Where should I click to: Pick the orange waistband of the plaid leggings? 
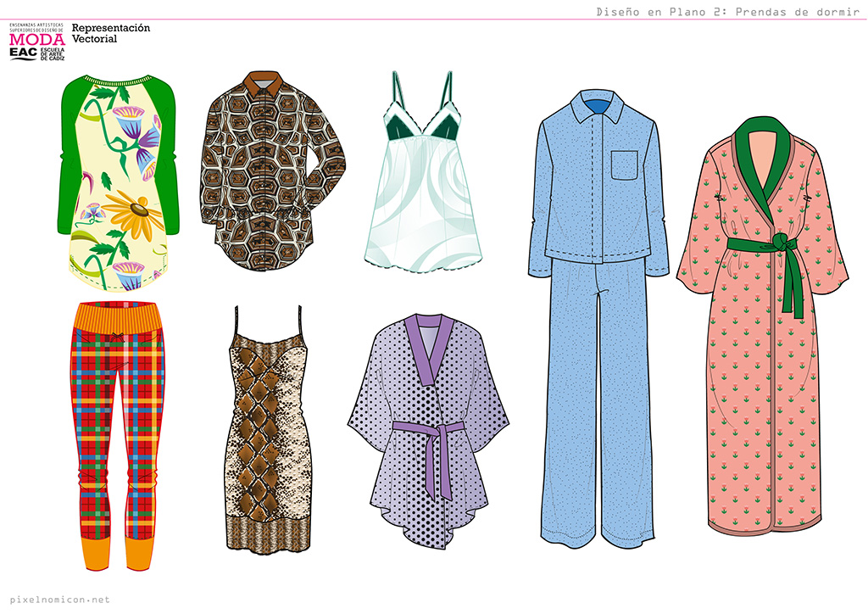pyautogui.click(x=118, y=318)
